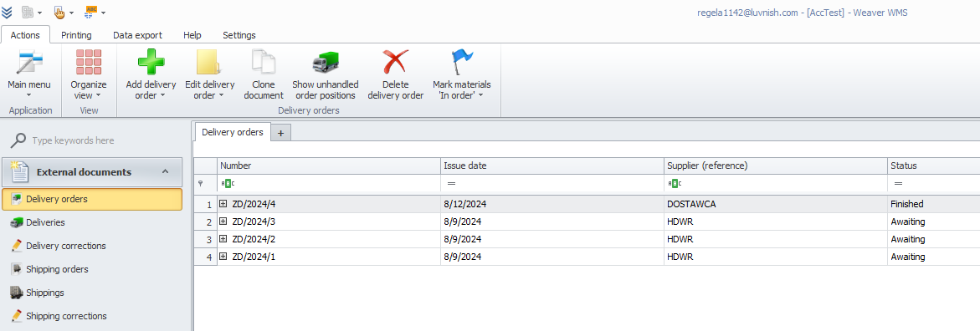The image size is (980, 331).
Task: Click Awaiting status for ZD/2024/1
Action: 934,256
